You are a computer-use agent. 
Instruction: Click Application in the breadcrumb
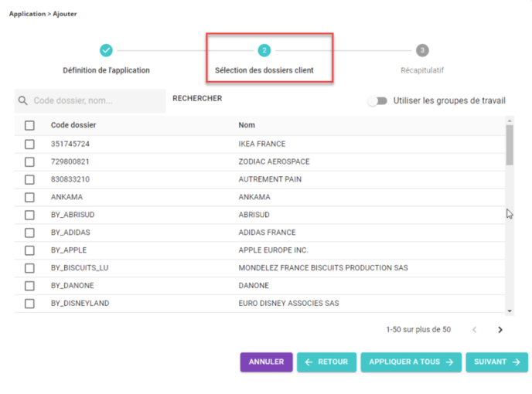(27, 14)
